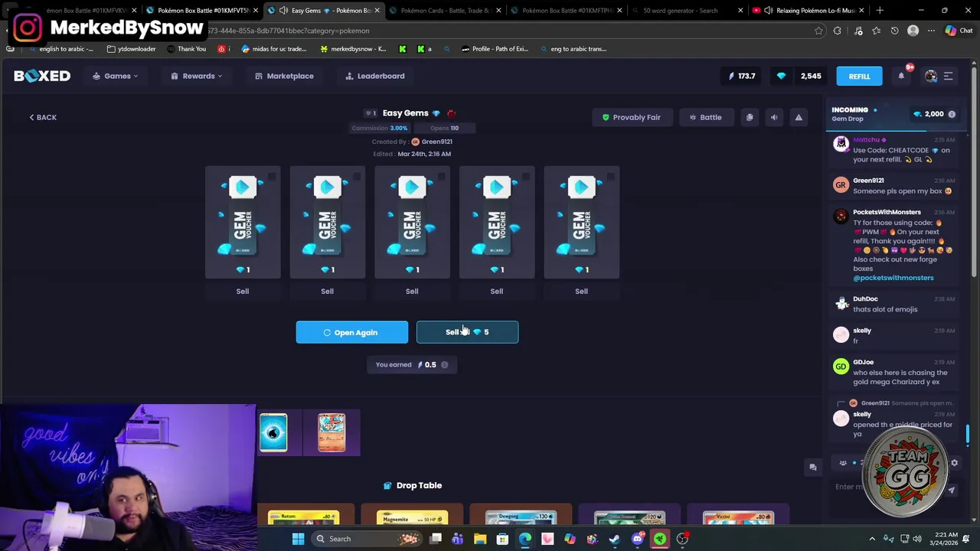
Task: Expand the Rewards dropdown
Action: coord(197,76)
